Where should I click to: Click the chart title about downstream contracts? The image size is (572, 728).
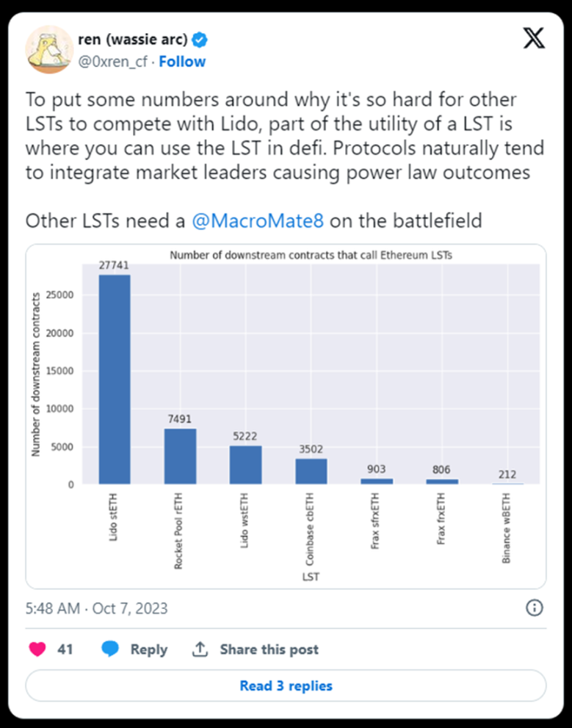(311, 255)
